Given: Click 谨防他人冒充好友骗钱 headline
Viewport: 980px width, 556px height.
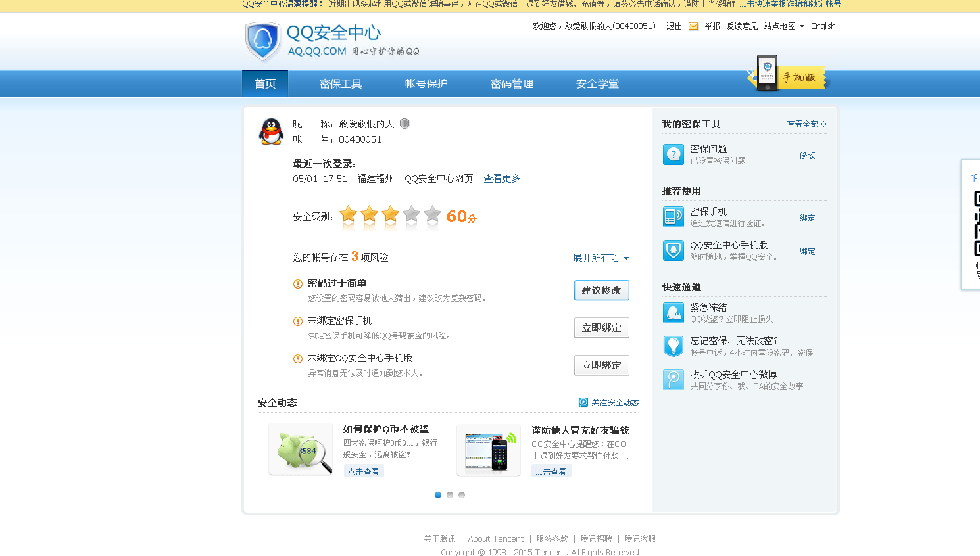Looking at the screenshot, I should 581,430.
